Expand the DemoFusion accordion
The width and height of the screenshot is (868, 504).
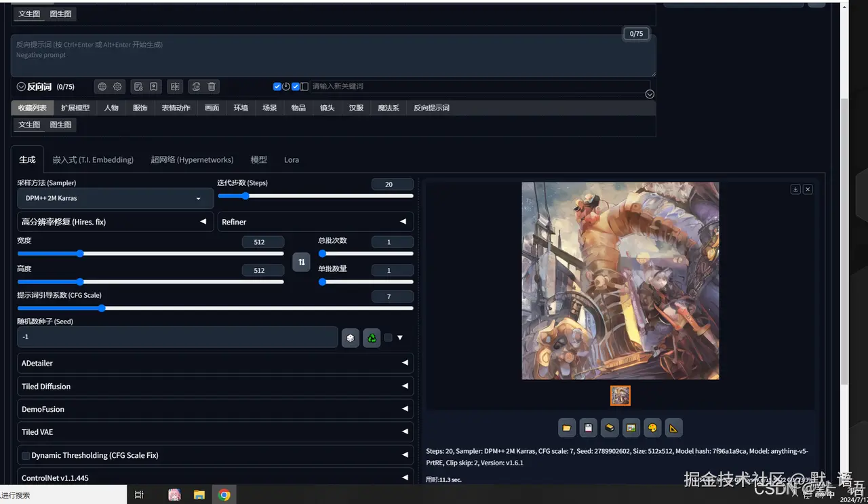216,409
